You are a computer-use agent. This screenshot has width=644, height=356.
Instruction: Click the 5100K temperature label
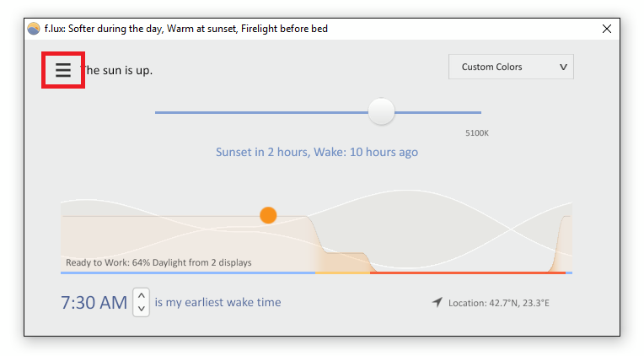[477, 133]
